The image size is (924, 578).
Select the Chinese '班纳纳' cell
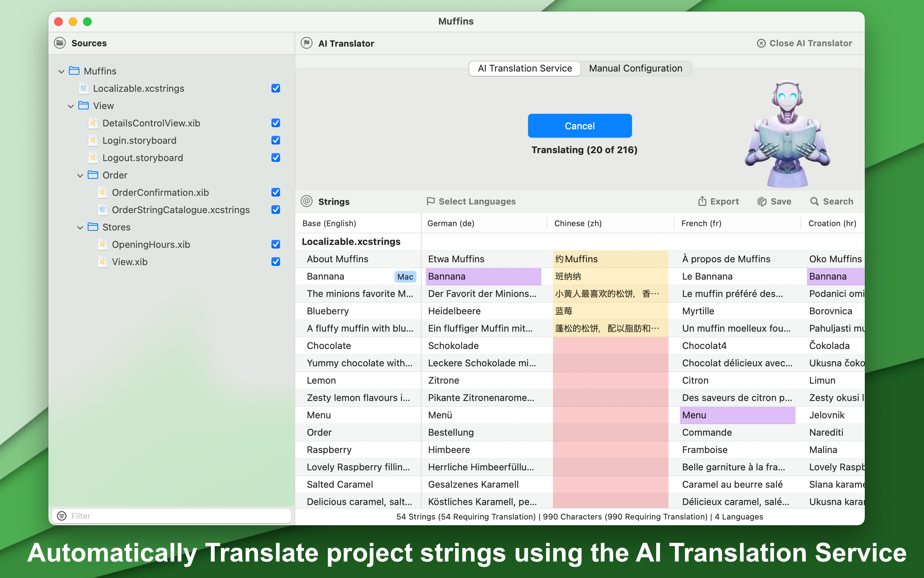pyautogui.click(x=610, y=276)
